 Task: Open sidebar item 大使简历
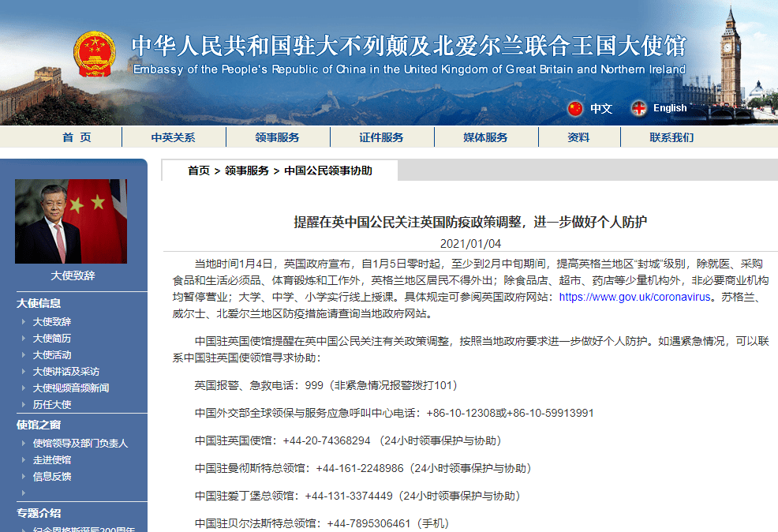pos(52,338)
